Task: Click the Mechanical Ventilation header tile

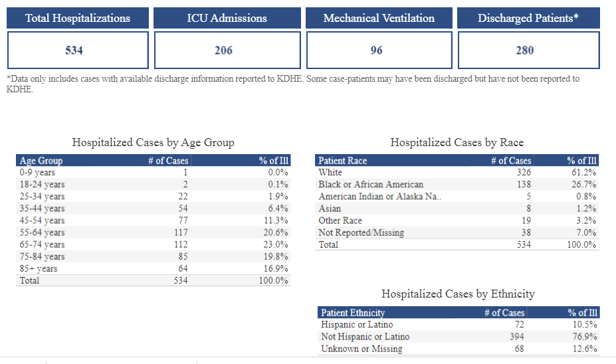Action: click(x=379, y=19)
